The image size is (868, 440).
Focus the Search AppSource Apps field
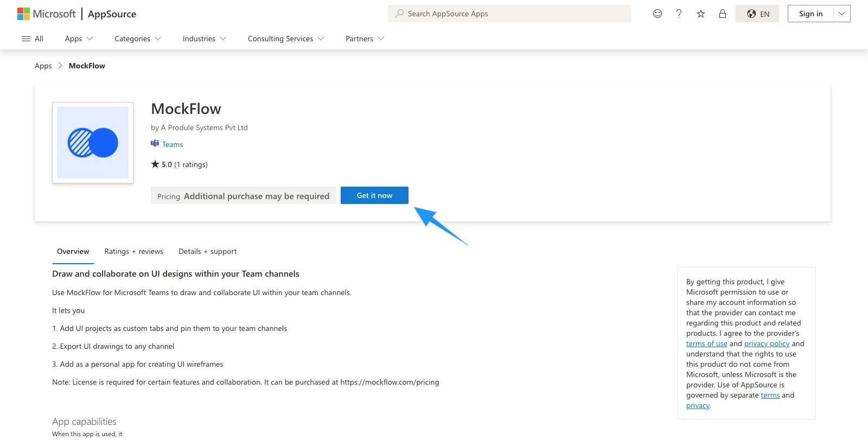(509, 14)
